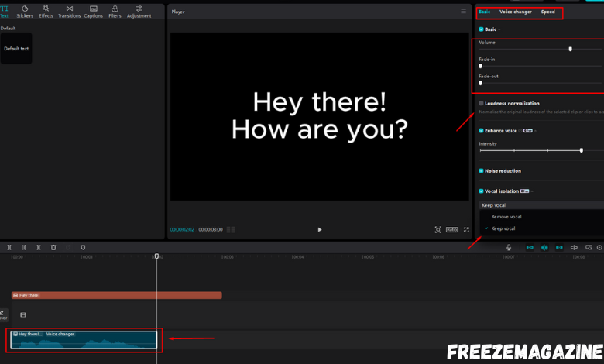This screenshot has width=604, height=364.
Task: Click the Ratio button in the player
Action: (x=451, y=230)
